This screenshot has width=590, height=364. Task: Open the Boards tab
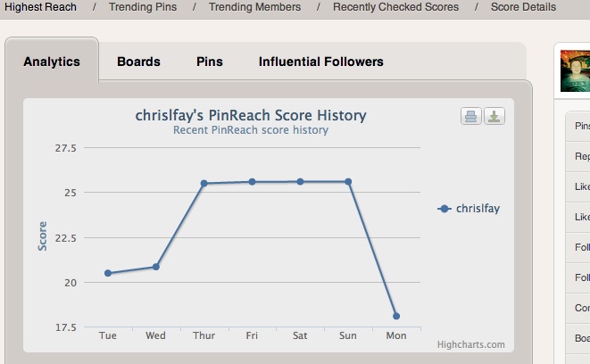(x=138, y=62)
